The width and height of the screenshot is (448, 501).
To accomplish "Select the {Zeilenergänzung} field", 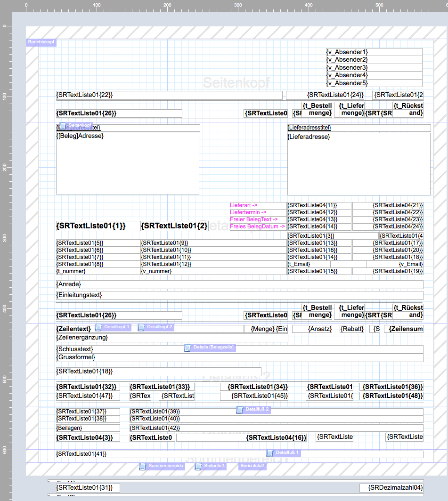I will click(x=171, y=338).
